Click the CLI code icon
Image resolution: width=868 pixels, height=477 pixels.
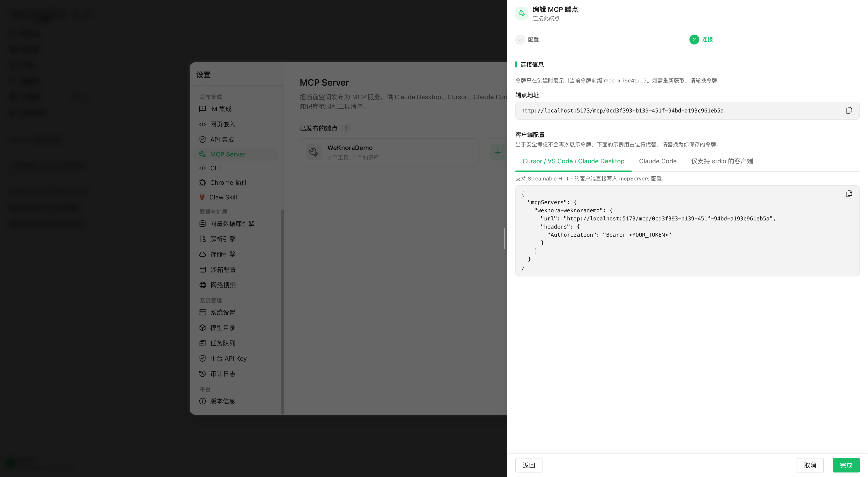click(203, 168)
